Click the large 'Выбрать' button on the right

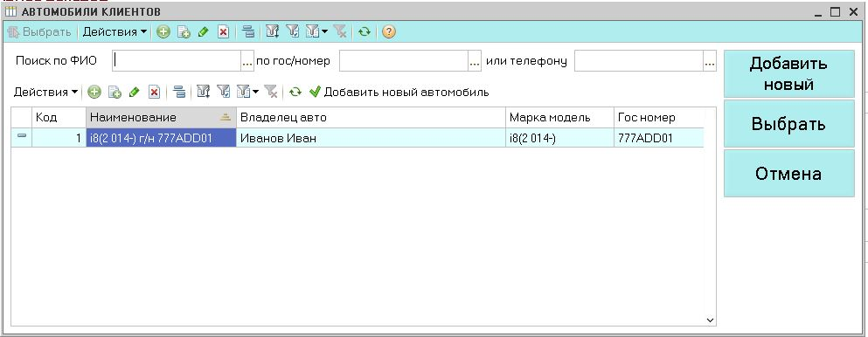788,124
